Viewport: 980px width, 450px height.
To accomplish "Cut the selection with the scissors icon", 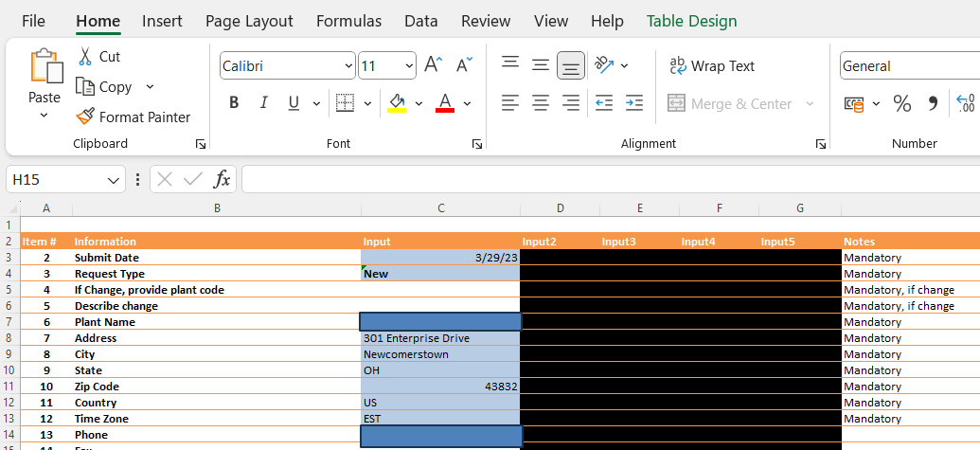I will coord(85,56).
